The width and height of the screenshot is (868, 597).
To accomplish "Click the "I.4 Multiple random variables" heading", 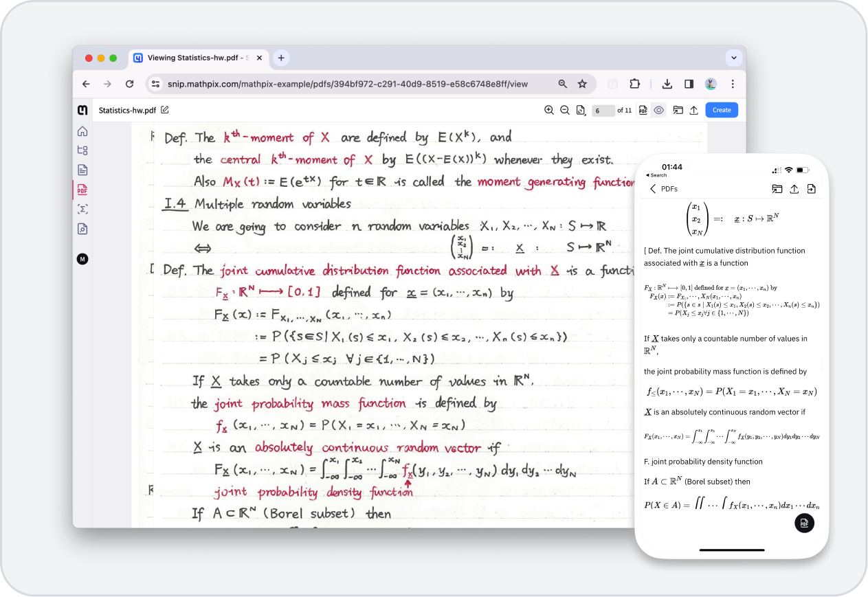I will point(257,204).
